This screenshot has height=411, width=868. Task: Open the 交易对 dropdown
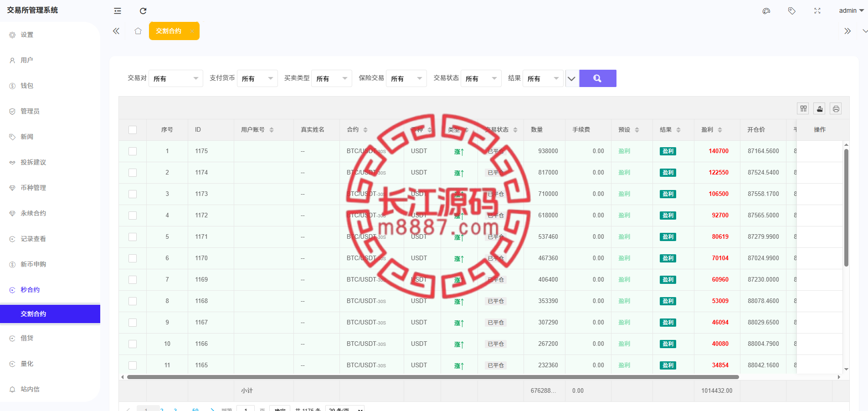(x=176, y=78)
